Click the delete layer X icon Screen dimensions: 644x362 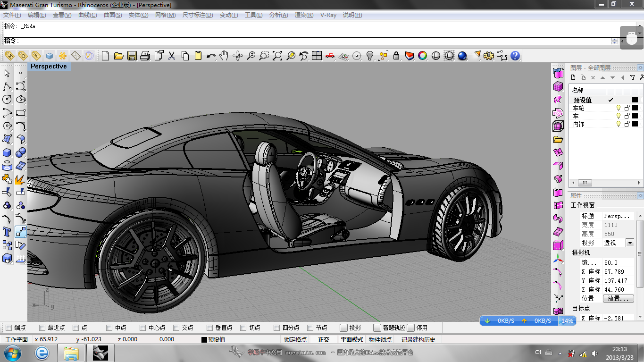[593, 77]
